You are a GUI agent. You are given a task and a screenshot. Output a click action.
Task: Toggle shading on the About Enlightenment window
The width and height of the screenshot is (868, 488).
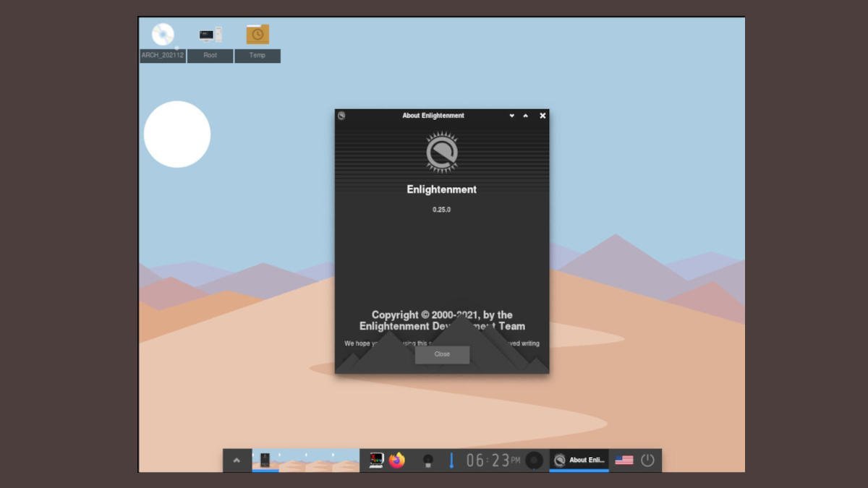pyautogui.click(x=525, y=116)
